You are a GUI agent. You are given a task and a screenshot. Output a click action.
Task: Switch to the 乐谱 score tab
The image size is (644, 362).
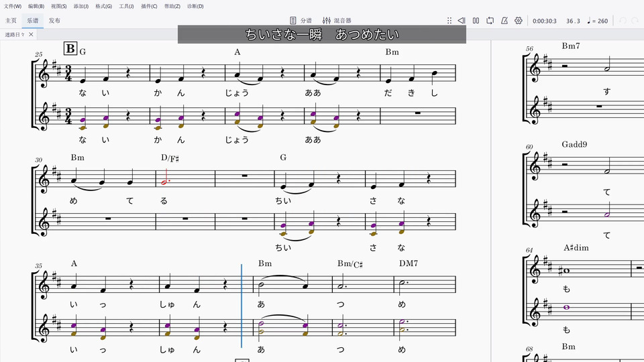tap(33, 21)
